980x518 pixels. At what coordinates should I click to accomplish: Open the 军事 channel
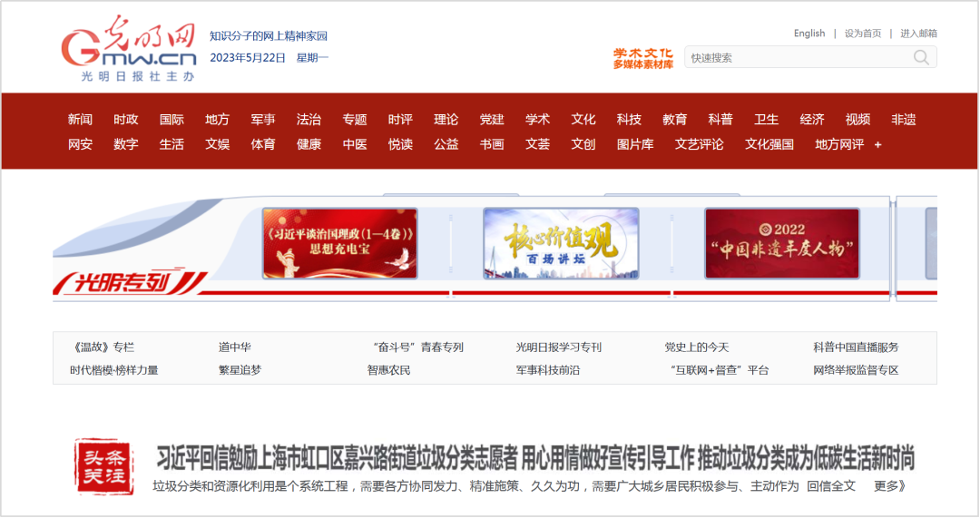click(x=263, y=120)
